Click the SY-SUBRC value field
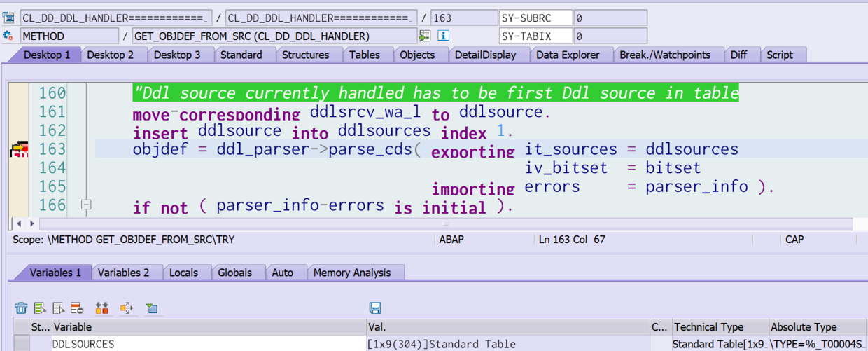The height and width of the screenshot is (351, 868). (x=610, y=18)
